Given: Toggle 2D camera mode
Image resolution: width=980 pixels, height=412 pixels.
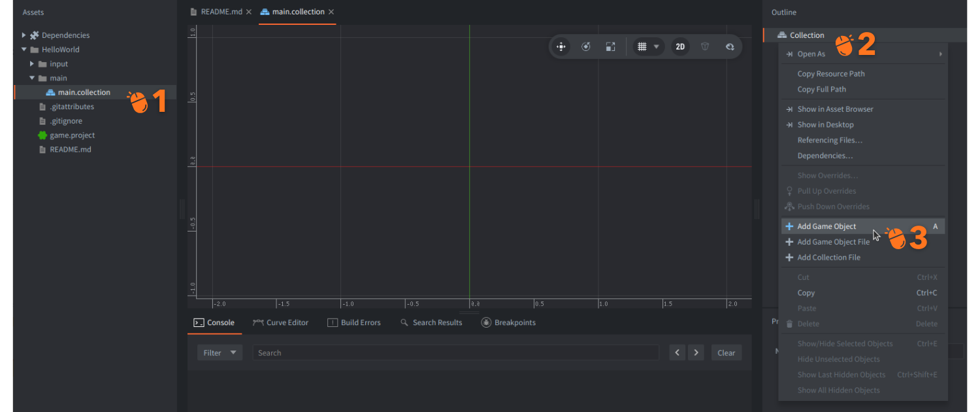Looking at the screenshot, I should (680, 46).
